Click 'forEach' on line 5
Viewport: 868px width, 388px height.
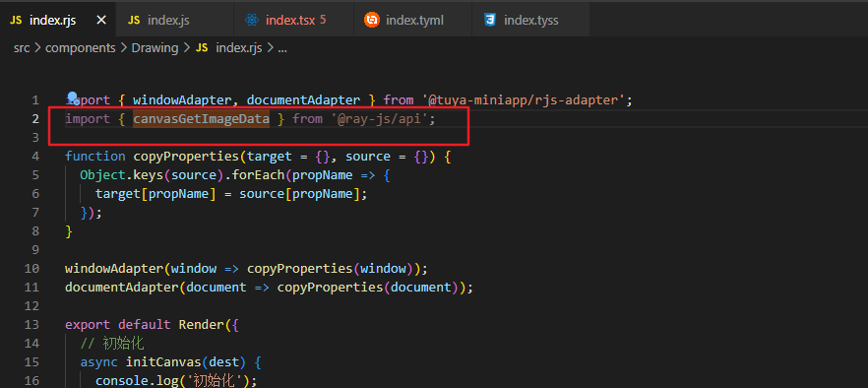[x=259, y=175]
